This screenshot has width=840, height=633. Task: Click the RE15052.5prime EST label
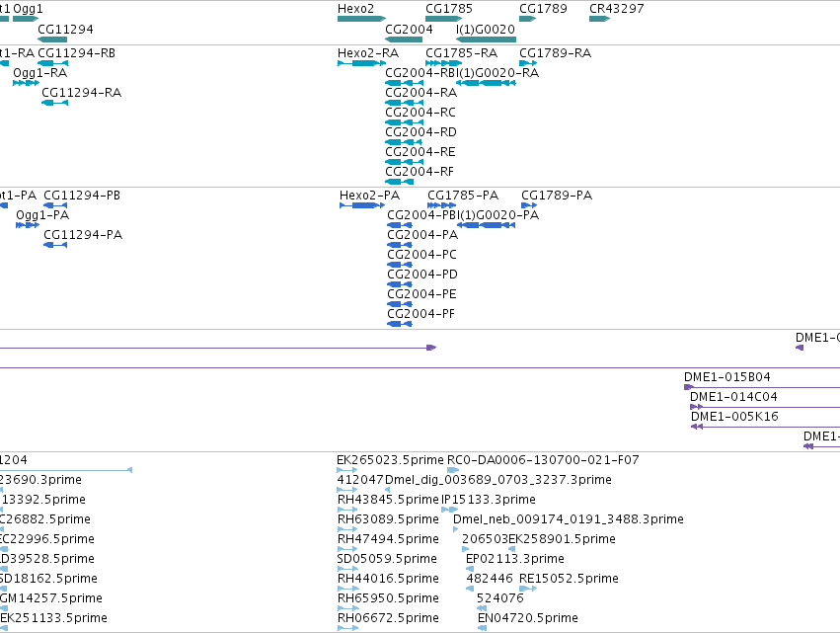(x=569, y=579)
